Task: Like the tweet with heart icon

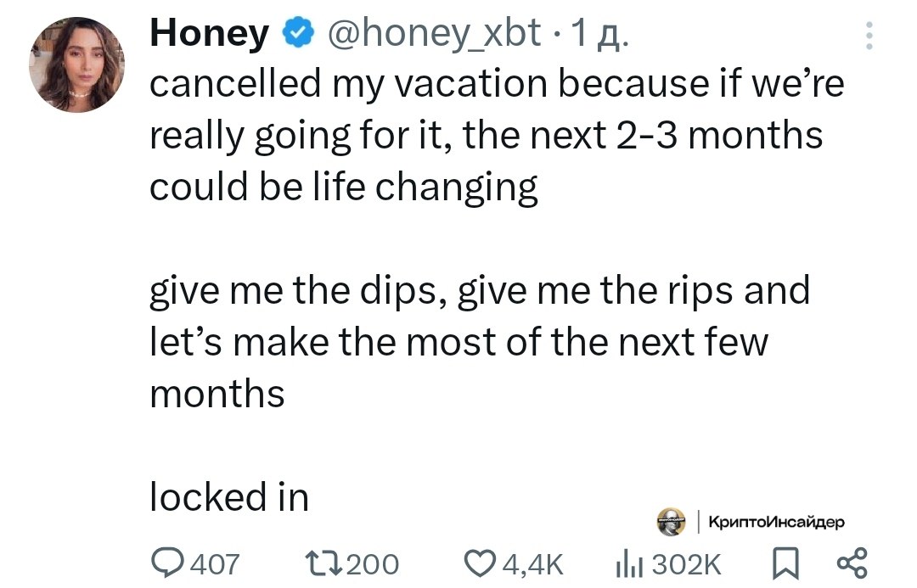Action: (x=481, y=563)
